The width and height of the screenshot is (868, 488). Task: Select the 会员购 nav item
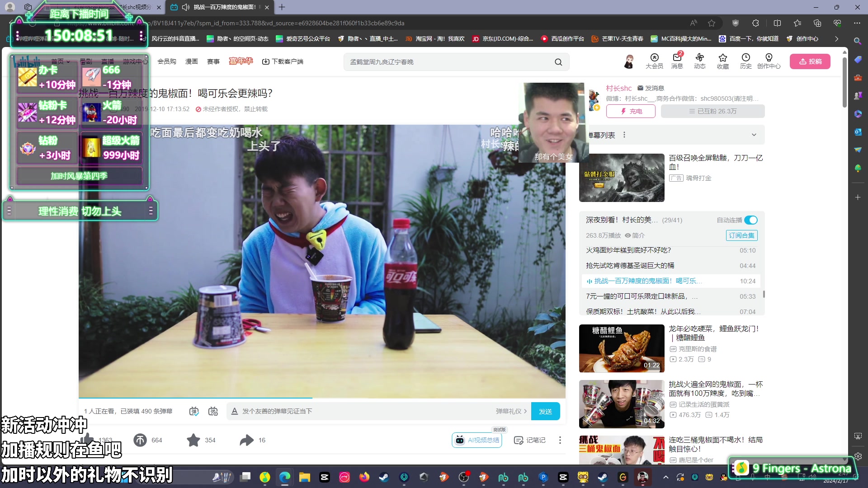point(167,61)
